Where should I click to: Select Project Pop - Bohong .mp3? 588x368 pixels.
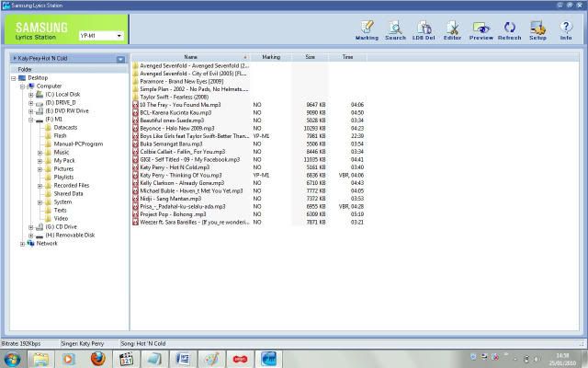point(173,214)
